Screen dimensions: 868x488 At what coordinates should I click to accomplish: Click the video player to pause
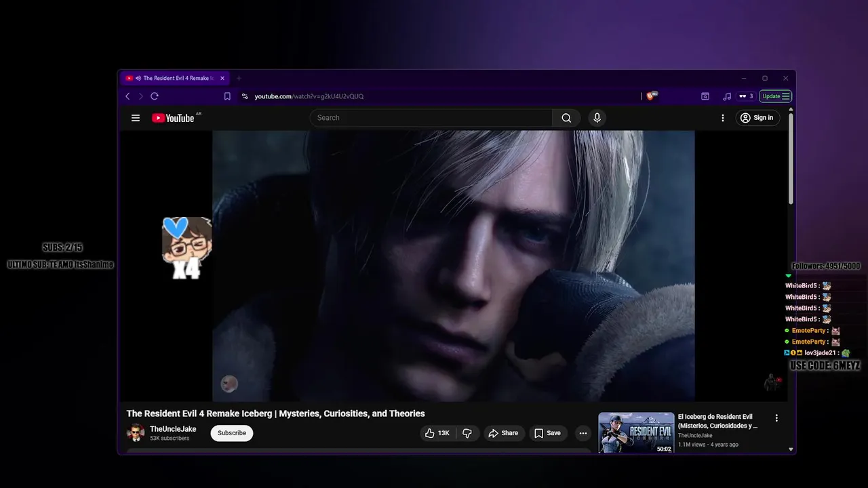click(x=454, y=266)
